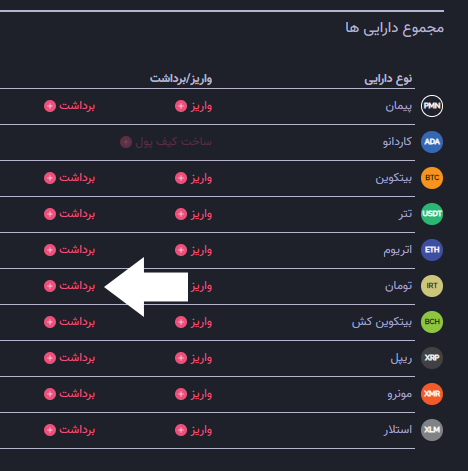Click create wallet (ساخت کیف پول) for Cardano
The height and width of the screenshot is (471, 468).
click(166, 142)
